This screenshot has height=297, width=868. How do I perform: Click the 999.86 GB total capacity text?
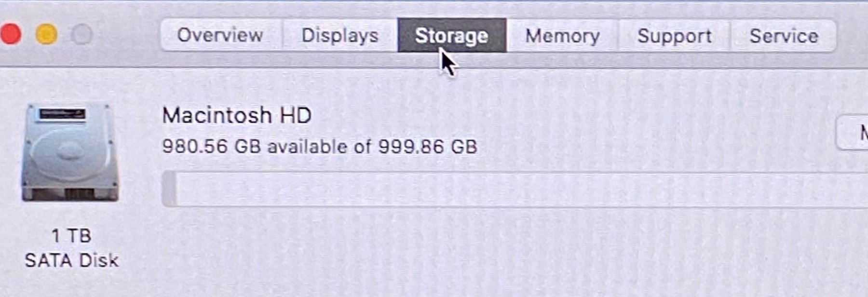coord(428,147)
